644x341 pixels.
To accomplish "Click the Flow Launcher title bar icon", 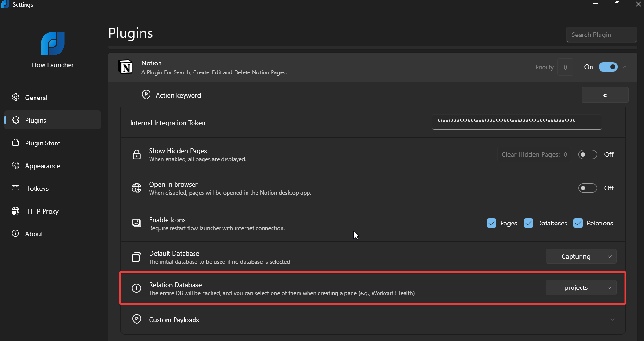I will 5,4.
